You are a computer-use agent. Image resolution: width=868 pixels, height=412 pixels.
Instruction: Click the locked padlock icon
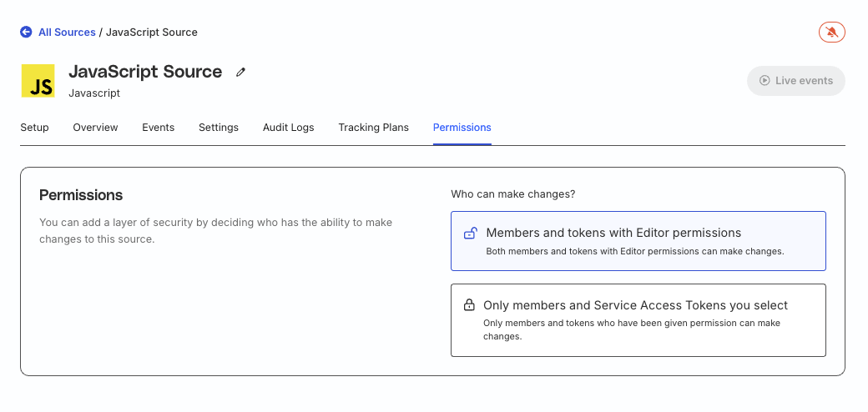[469, 304]
